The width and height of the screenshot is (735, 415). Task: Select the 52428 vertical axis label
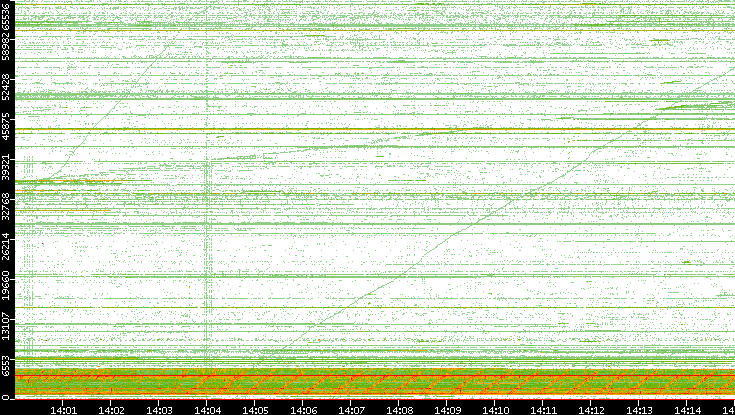5,87
